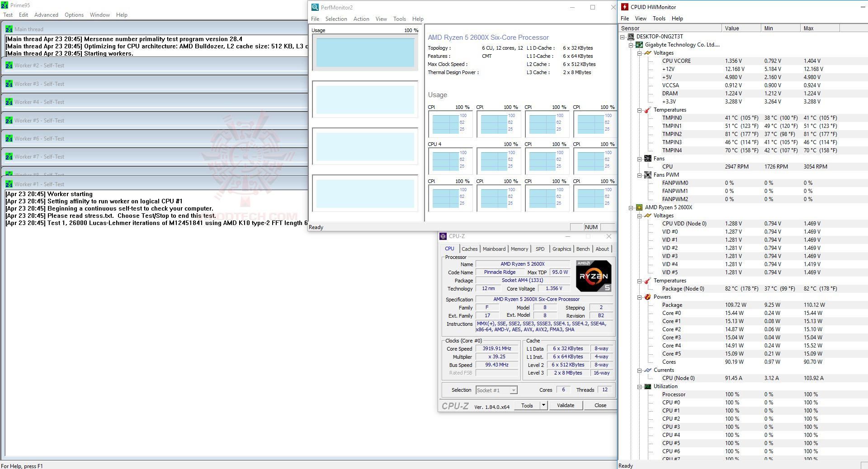This screenshot has width=868, height=469.
Task: Switch to the Mainboard tab in CPU-Z
Action: point(494,249)
